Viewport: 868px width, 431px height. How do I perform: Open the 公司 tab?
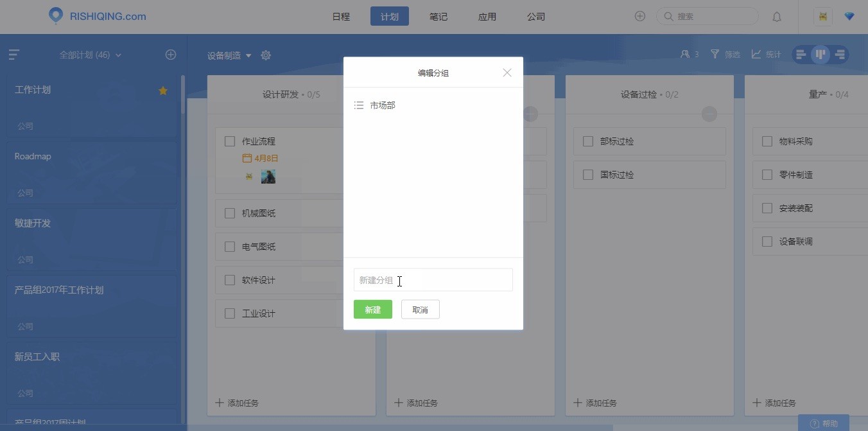(x=536, y=17)
